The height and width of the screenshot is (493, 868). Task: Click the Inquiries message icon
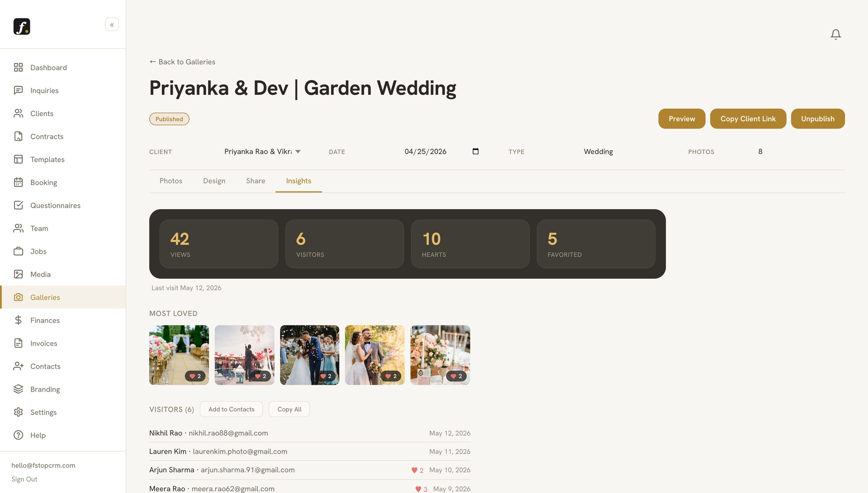(x=18, y=90)
